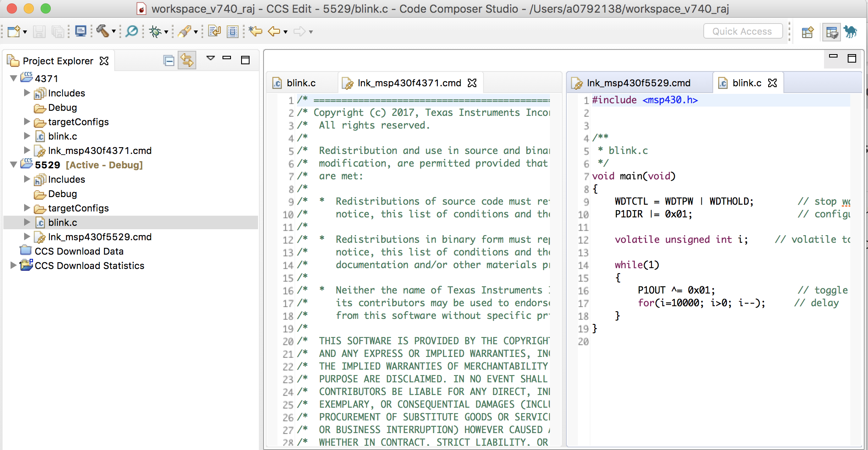Toggle Link with Editor in Project Explorer
Screen dimensions: 868x450
tap(187, 60)
